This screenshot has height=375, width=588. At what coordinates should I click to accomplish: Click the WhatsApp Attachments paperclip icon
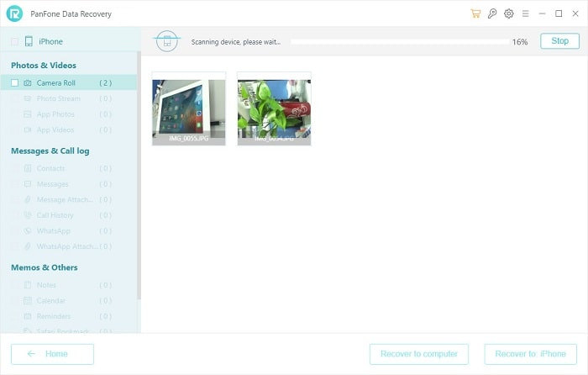click(x=28, y=246)
